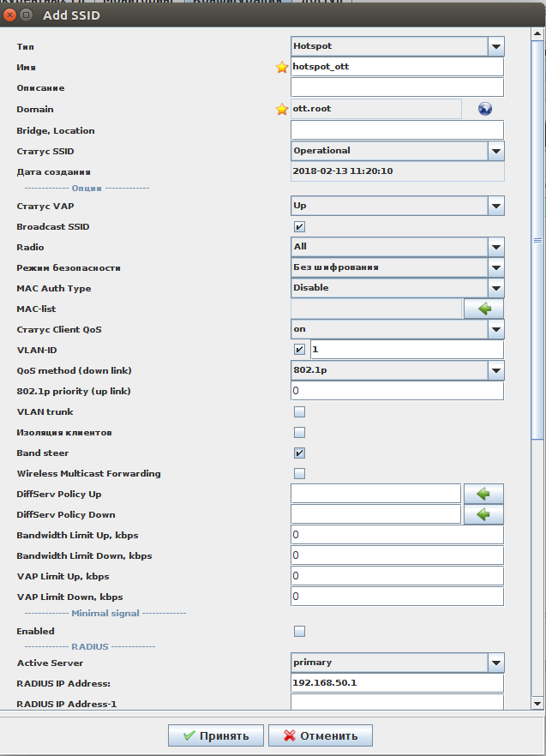
Task: Click the star icon beside the Имя field
Action: point(282,67)
